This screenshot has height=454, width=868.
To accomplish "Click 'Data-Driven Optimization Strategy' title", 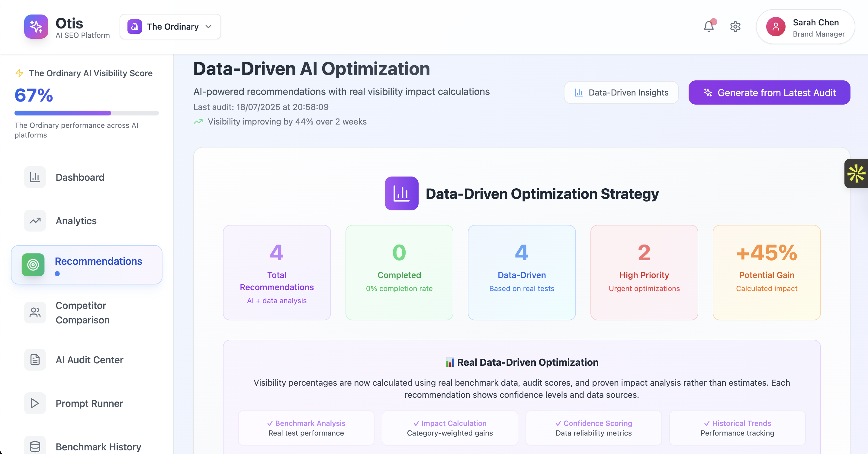I will 542,194.
